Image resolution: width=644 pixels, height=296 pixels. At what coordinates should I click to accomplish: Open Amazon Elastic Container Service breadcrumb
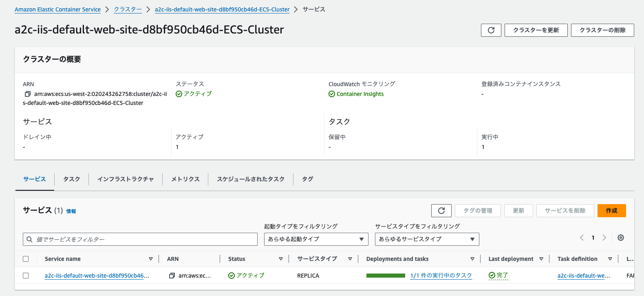point(57,9)
